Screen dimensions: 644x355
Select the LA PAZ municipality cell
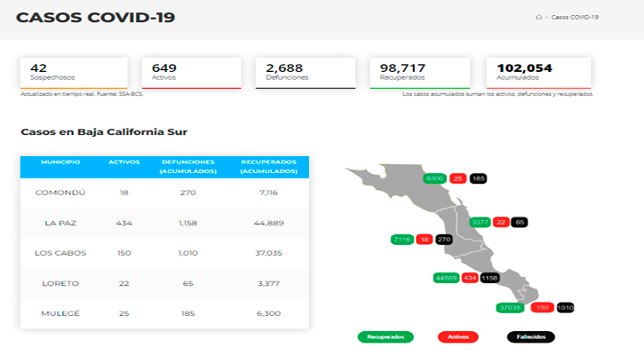pos(60,223)
